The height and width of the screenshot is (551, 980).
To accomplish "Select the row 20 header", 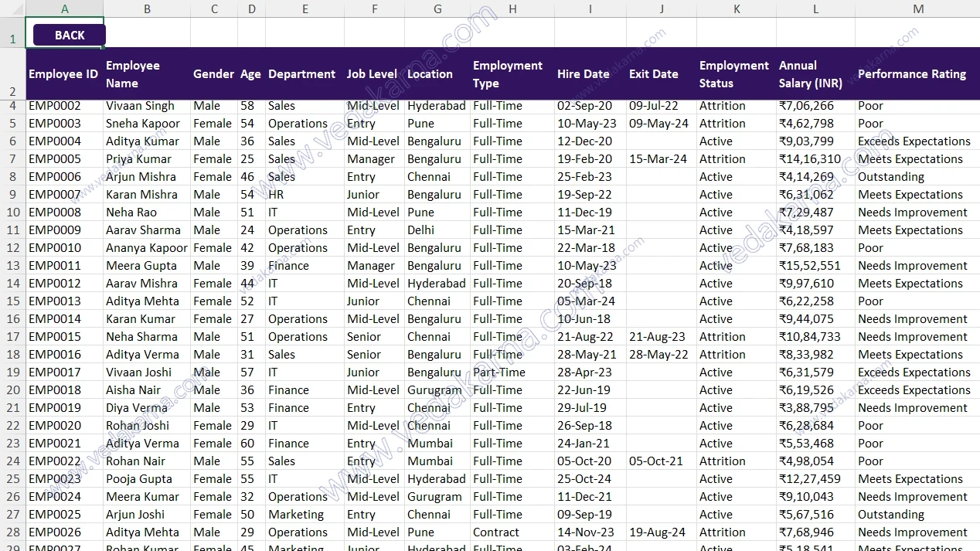I will [12, 390].
